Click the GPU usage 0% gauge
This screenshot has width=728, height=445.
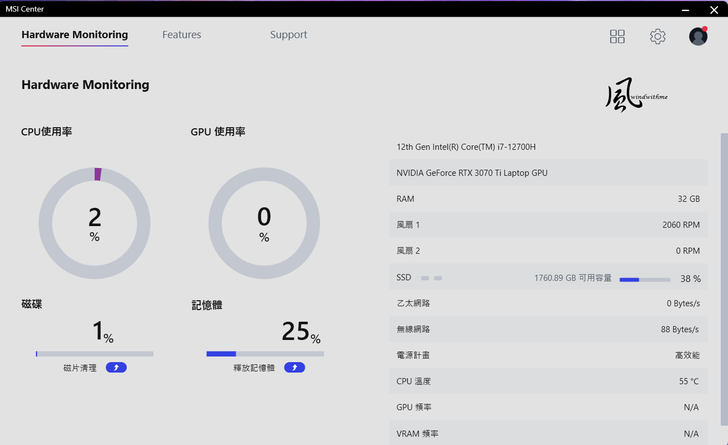[264, 223]
